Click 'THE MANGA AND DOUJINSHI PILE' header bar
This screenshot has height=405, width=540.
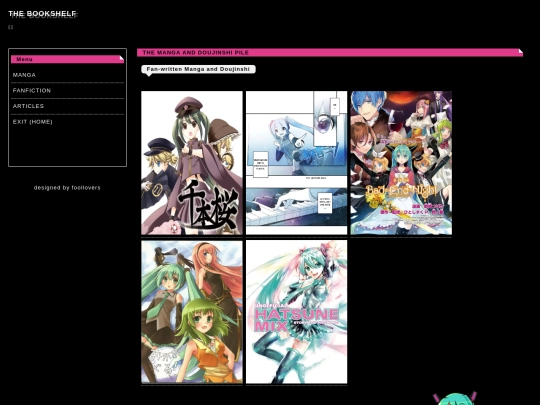[330, 52]
